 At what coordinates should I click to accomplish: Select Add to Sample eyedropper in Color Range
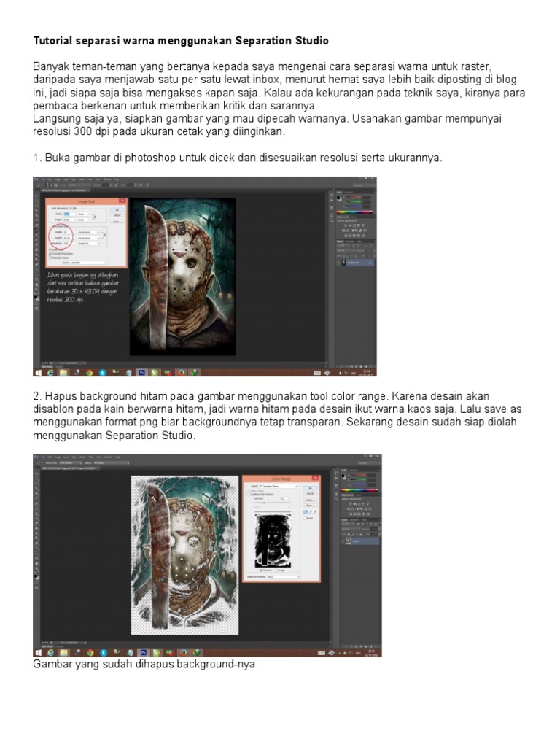click(311, 511)
